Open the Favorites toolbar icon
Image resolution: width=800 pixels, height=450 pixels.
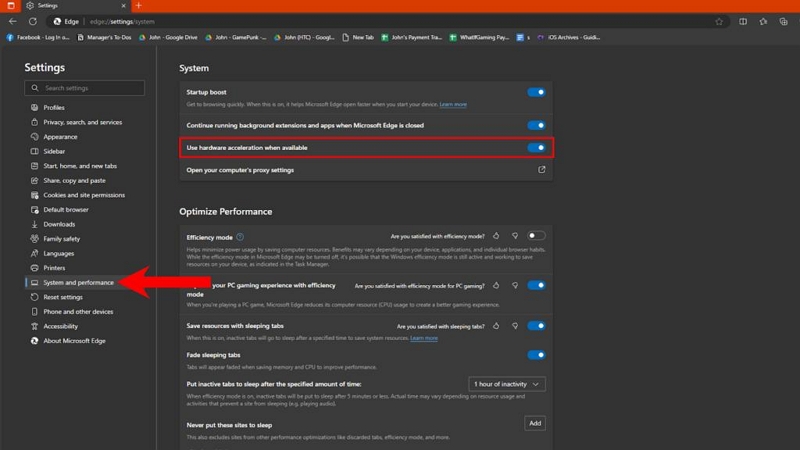coord(763,21)
